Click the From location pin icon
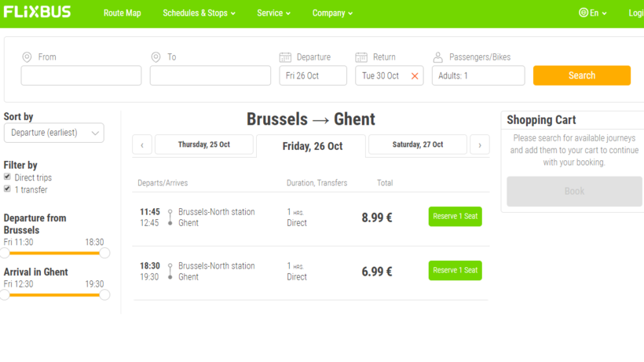This screenshot has width=644, height=362. pos(27,57)
